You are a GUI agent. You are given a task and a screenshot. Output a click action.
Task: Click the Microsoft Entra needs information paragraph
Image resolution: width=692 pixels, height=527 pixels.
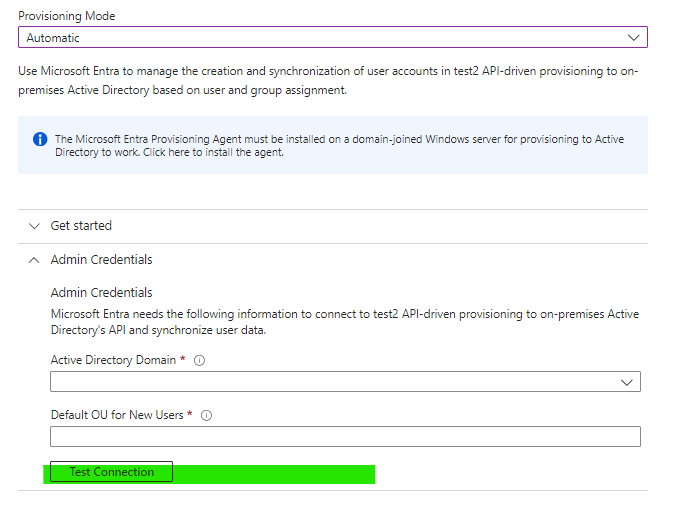pos(345,322)
